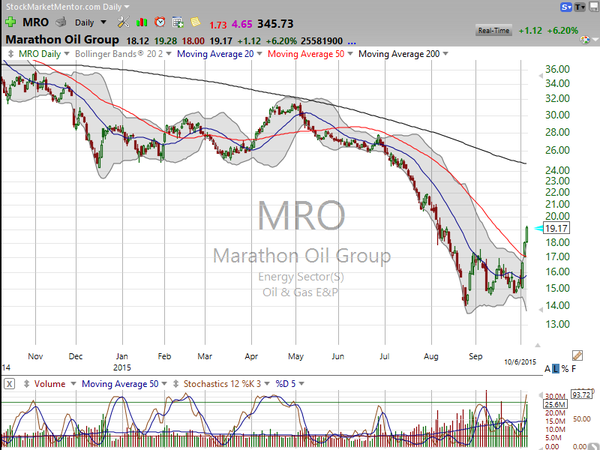Click the 345.73 value in the toolbar
The image size is (600, 450).
276,24
